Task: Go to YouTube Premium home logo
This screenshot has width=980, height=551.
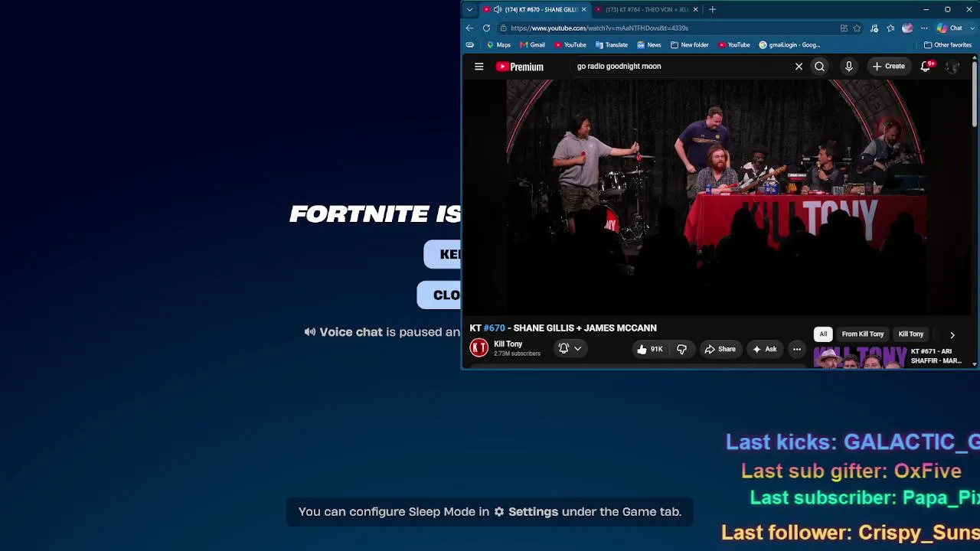Action: pyautogui.click(x=520, y=67)
